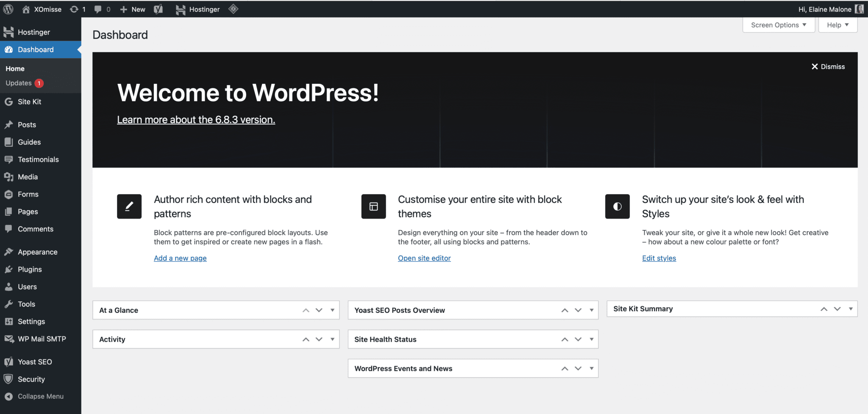
Task: Click Elaine Malone's profile avatar
Action: pyautogui.click(x=860, y=9)
